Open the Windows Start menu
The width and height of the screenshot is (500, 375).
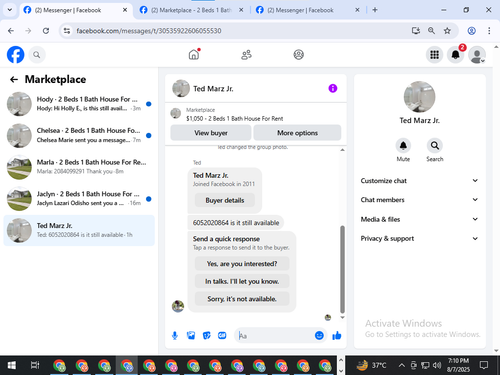click(11, 365)
